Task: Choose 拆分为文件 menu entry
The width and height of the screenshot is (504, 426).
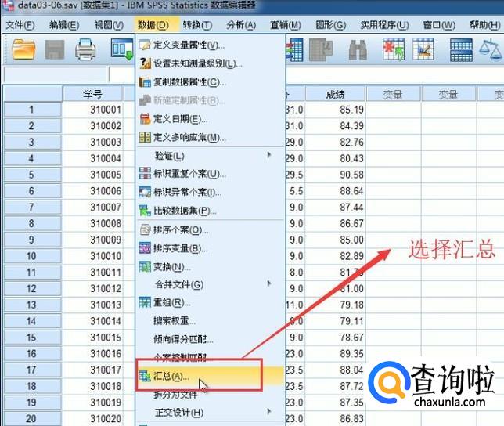Action: (x=211, y=395)
